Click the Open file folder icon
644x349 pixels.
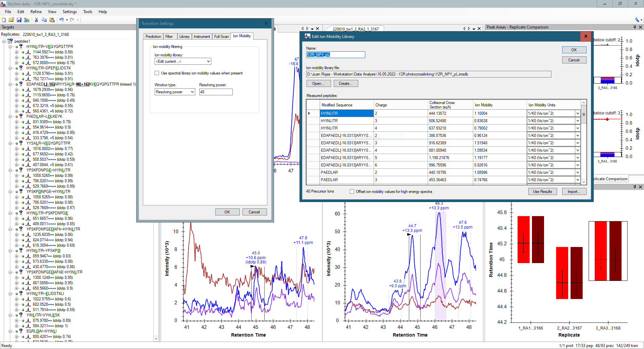11,20
